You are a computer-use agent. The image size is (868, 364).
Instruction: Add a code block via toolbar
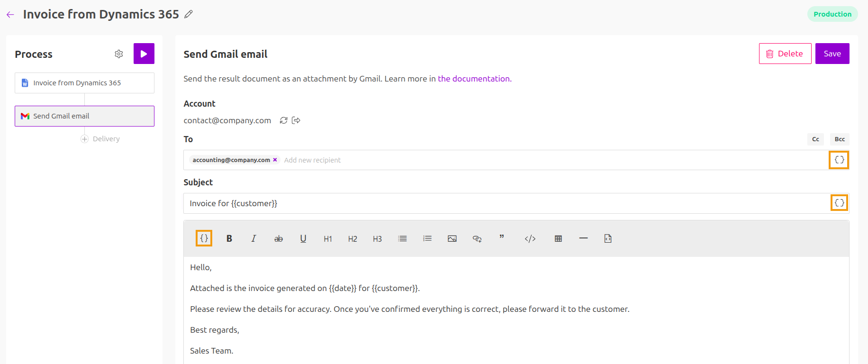pyautogui.click(x=530, y=238)
